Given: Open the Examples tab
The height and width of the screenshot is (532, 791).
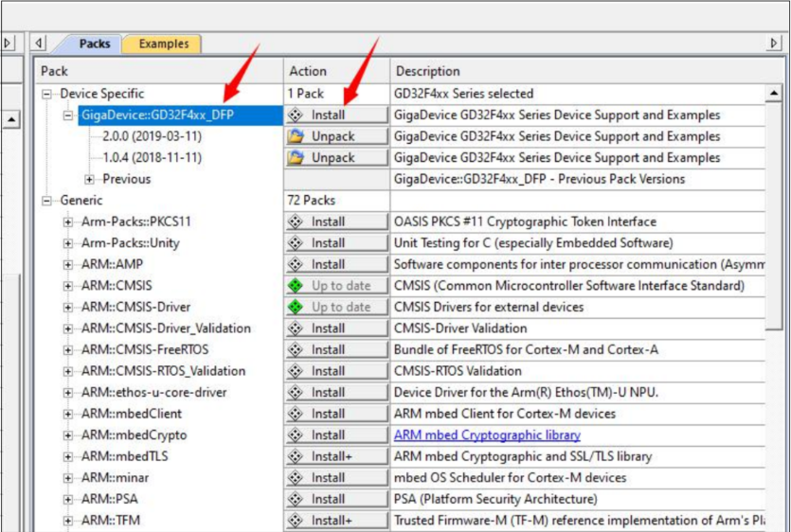Looking at the screenshot, I should (x=164, y=44).
